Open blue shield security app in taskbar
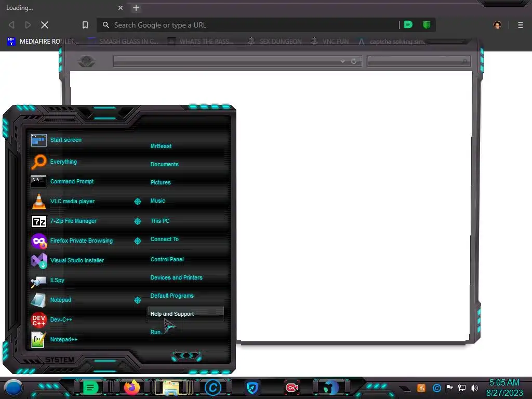This screenshot has width=532, height=399. 252,388
